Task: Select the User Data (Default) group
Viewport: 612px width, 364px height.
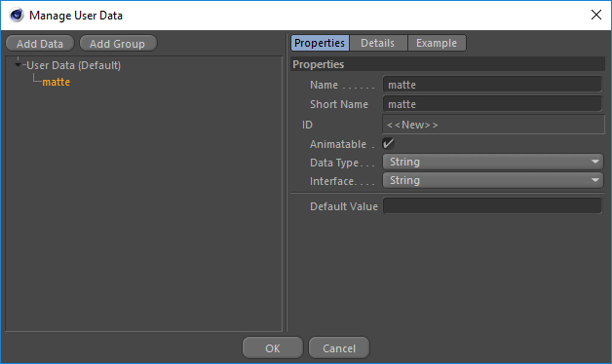Action: click(x=73, y=65)
